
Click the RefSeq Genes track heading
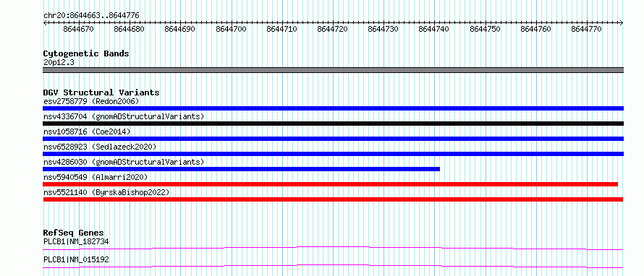point(74,233)
